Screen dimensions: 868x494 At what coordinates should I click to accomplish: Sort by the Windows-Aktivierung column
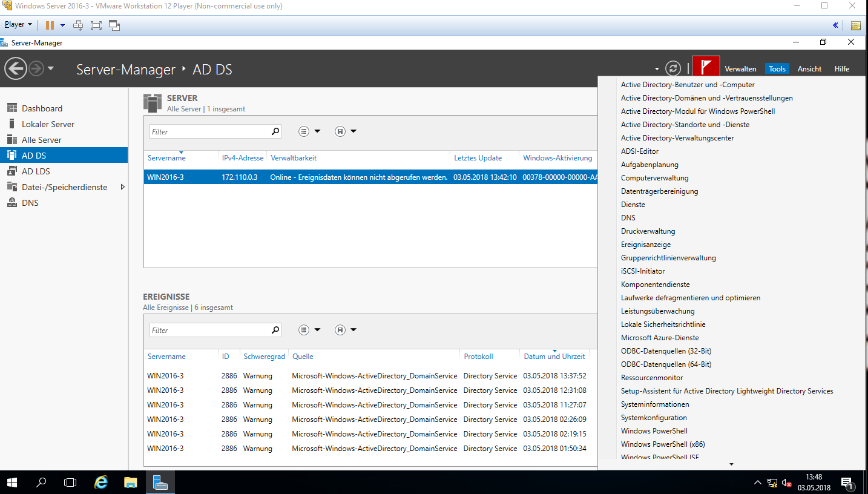tap(557, 158)
